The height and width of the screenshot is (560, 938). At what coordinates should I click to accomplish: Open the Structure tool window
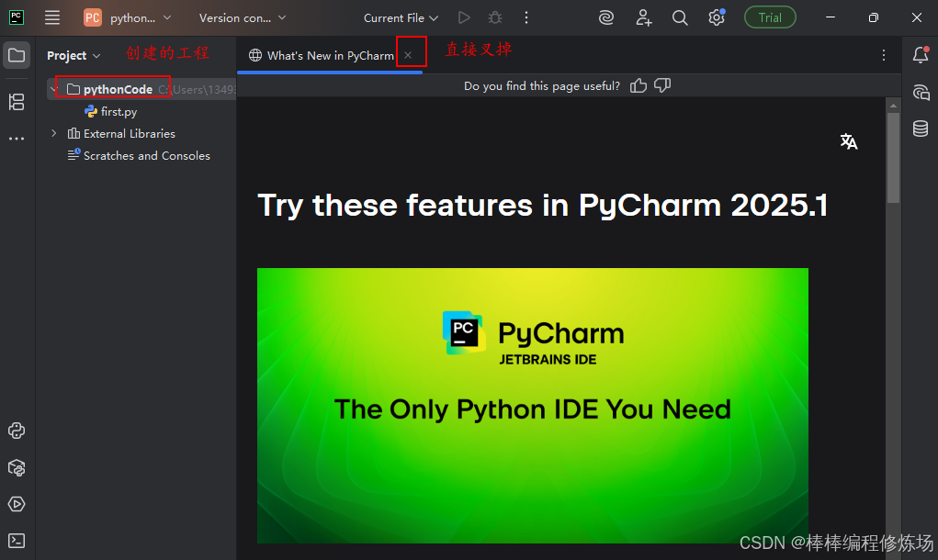pyautogui.click(x=17, y=102)
